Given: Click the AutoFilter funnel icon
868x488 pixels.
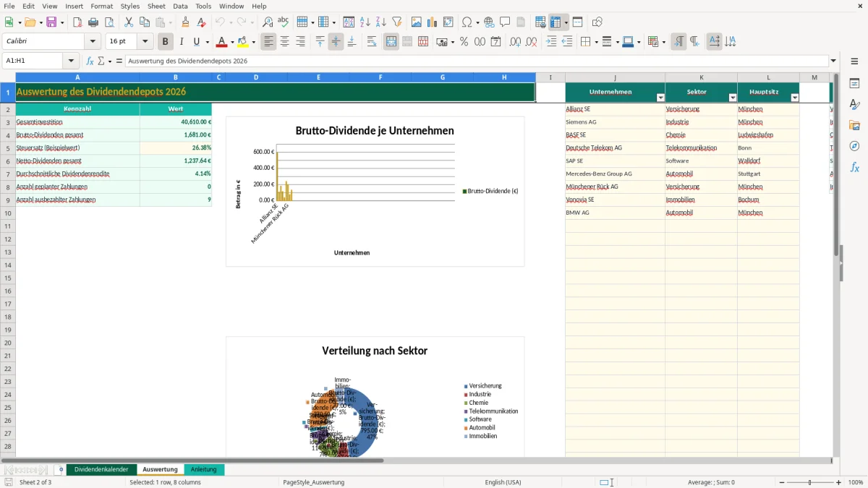Looking at the screenshot, I should click(397, 22).
